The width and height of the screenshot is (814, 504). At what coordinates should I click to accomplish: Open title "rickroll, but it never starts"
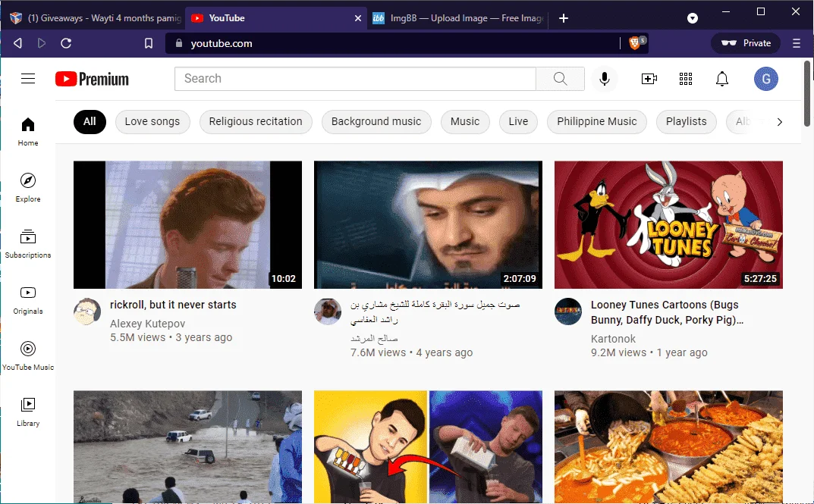click(173, 305)
